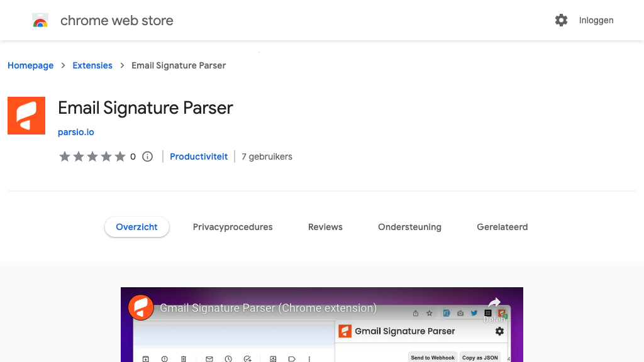Click Inloggen to sign in
This screenshot has height=362, width=644.
596,19
